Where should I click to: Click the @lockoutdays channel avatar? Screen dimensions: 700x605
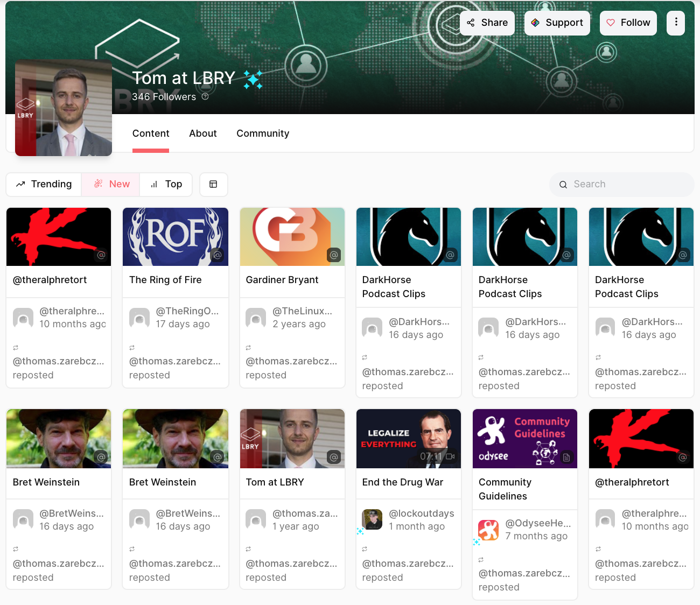[372, 519]
